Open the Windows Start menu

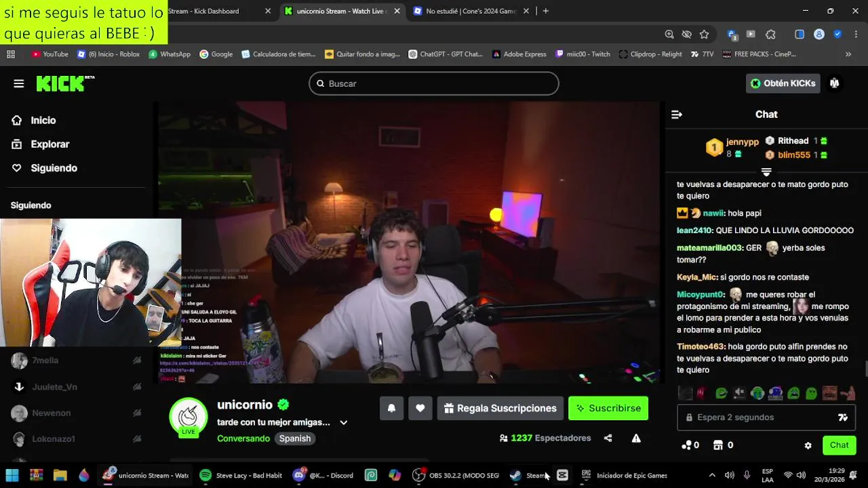click(12, 475)
